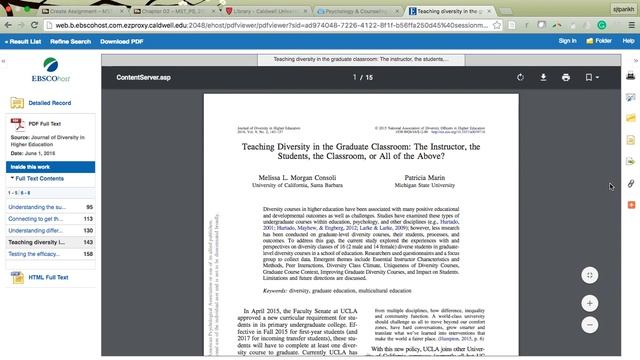The width and height of the screenshot is (640, 360).
Task: Open the Chrome hamburger menu
Action: pos(631,25)
